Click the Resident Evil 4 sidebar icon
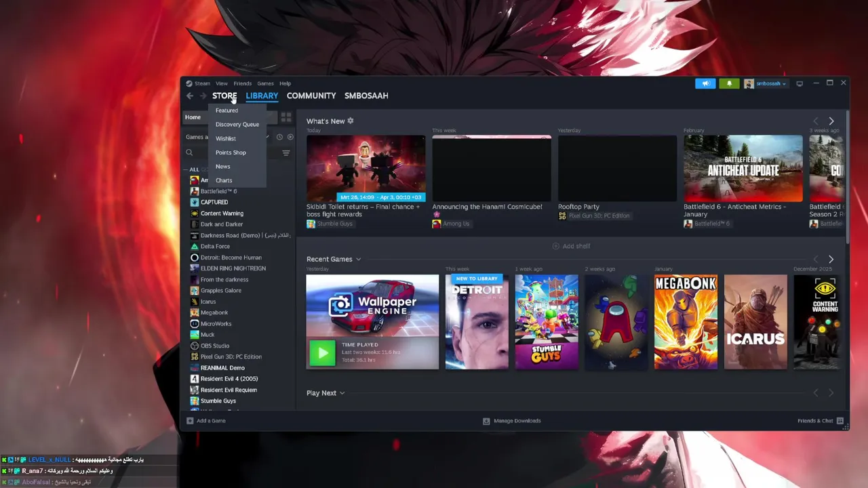Image resolution: width=868 pixels, height=488 pixels. pyautogui.click(x=195, y=379)
